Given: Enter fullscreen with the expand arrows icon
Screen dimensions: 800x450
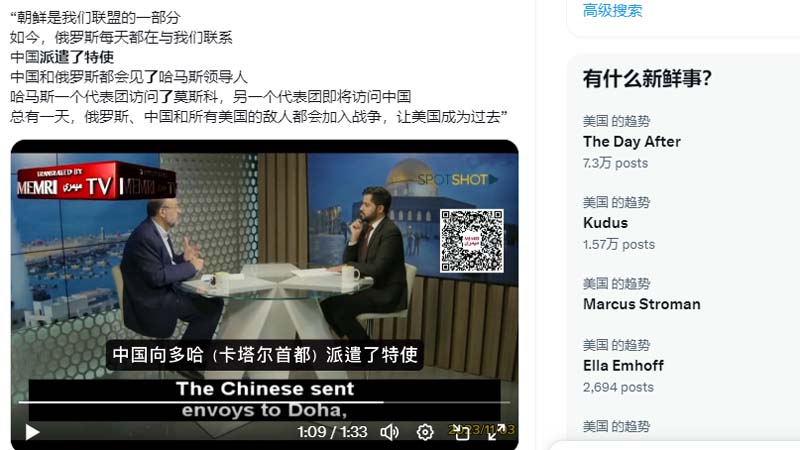Looking at the screenshot, I should (496, 432).
